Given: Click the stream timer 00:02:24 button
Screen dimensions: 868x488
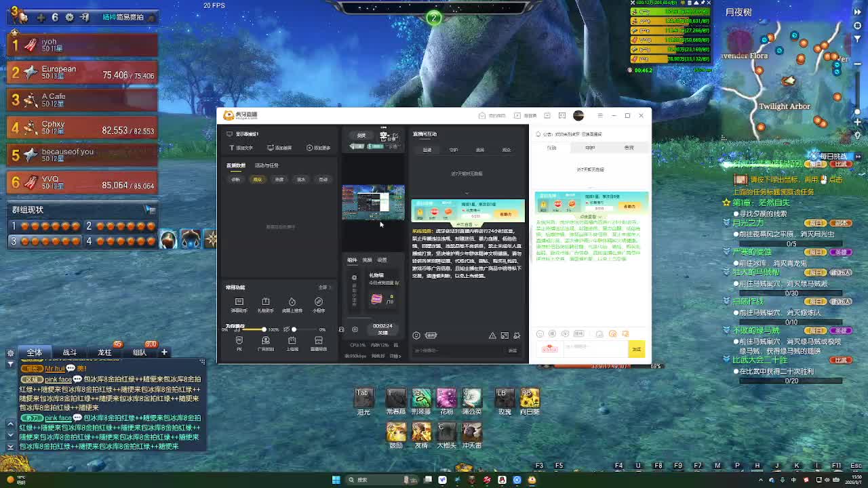Looking at the screenshot, I should 382,329.
